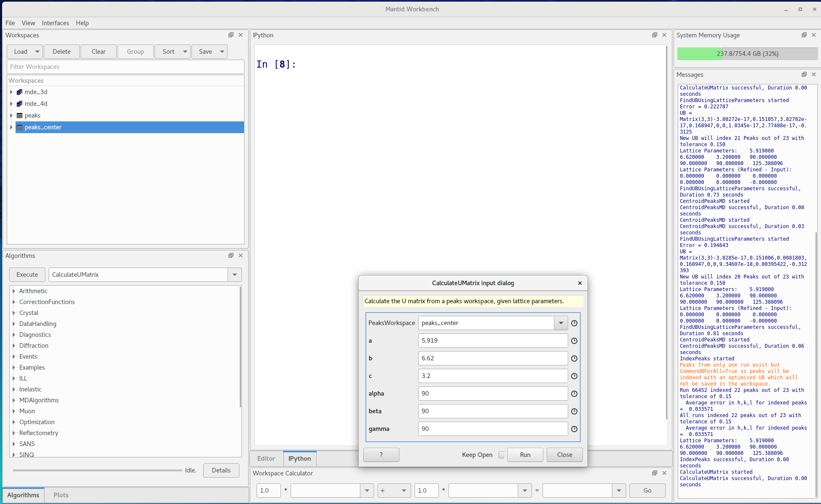Click the Execute algorithm button
821x504 pixels.
[x=27, y=275]
